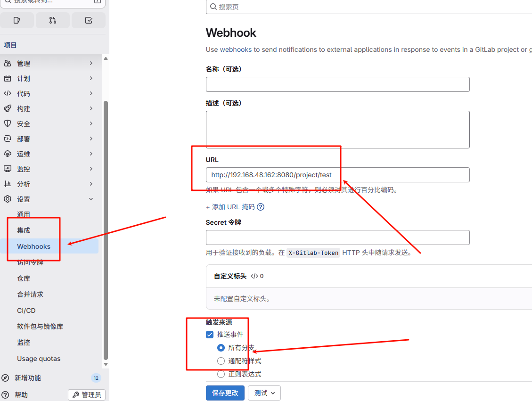Click the 管理 people icon

click(8, 63)
